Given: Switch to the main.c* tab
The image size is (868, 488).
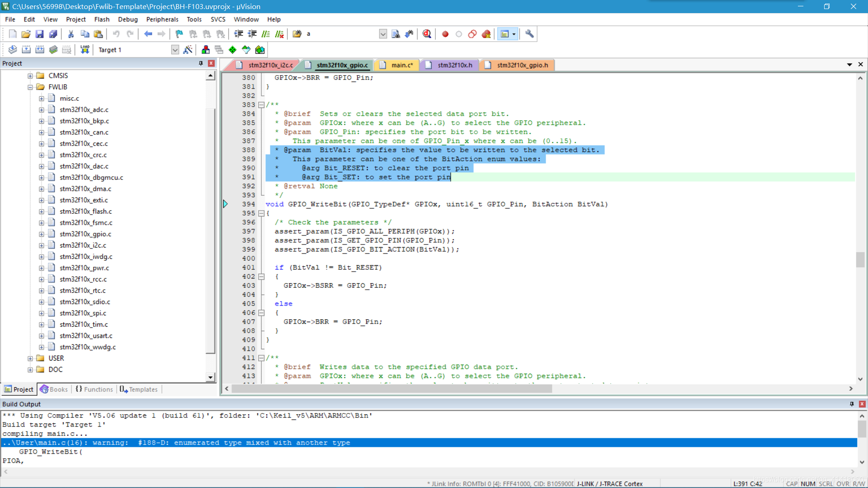Looking at the screenshot, I should (x=397, y=65).
